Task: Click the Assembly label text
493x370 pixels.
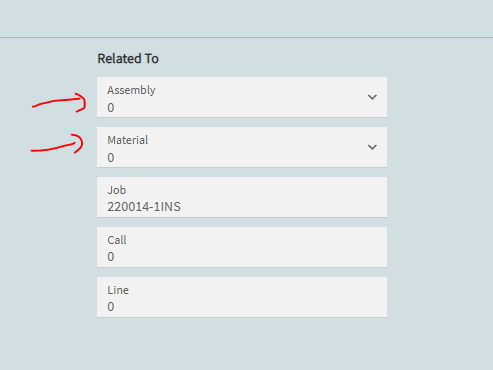Action: pos(131,90)
